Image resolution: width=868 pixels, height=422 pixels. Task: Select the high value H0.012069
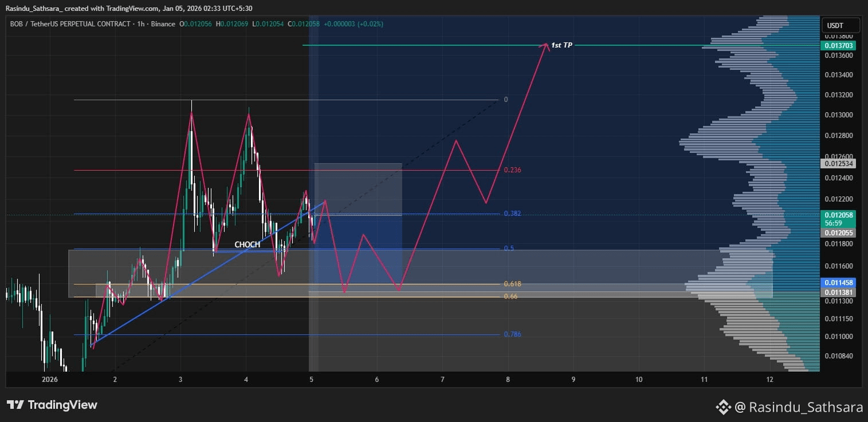pyautogui.click(x=232, y=24)
